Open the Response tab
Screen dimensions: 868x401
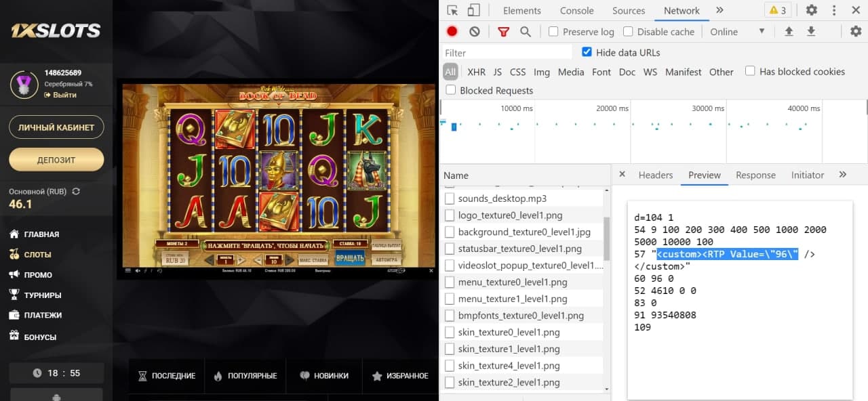point(755,175)
